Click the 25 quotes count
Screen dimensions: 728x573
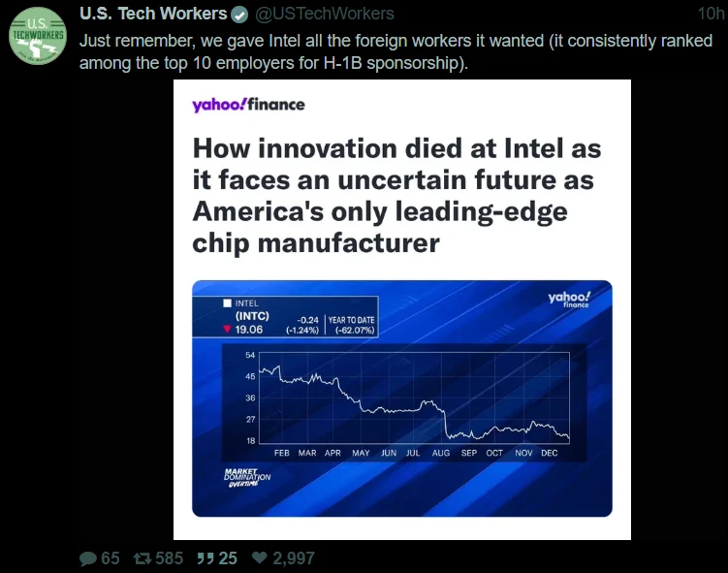(228, 558)
